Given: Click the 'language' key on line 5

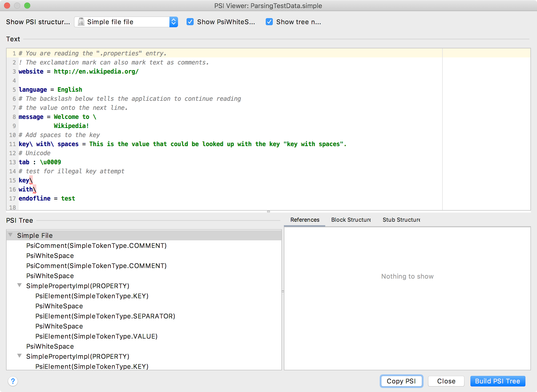Looking at the screenshot, I should pyautogui.click(x=33, y=90).
